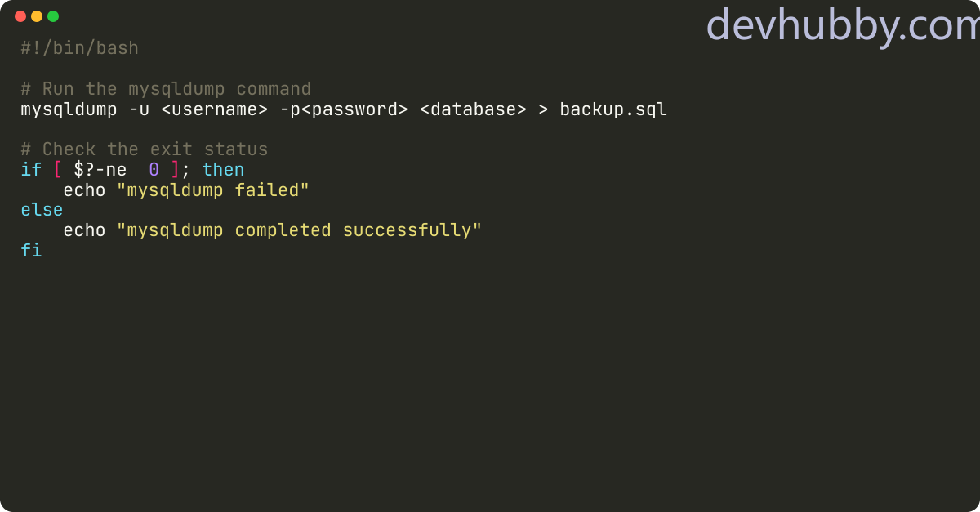Click the 'else' keyword
The width and height of the screenshot is (980, 512).
pyautogui.click(x=42, y=211)
